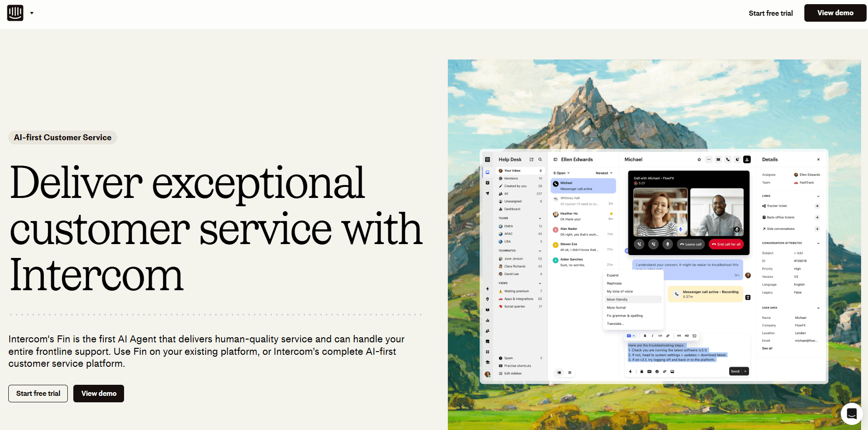Apply H2 heading in the composer toolbar

(x=687, y=336)
